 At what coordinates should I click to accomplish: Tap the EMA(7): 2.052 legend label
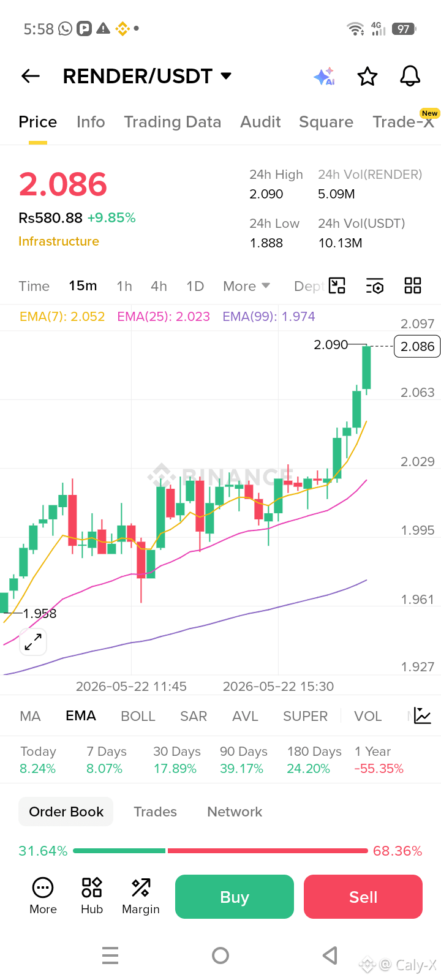[62, 317]
